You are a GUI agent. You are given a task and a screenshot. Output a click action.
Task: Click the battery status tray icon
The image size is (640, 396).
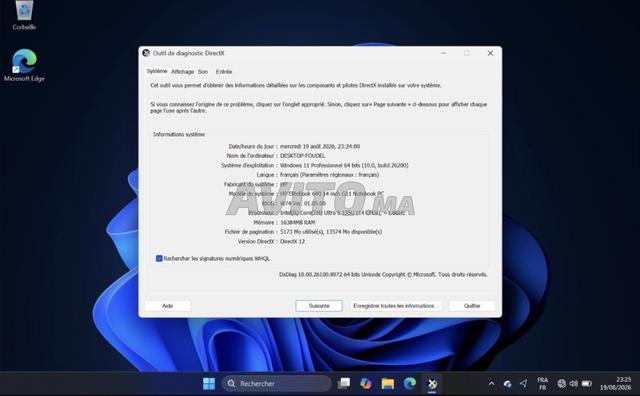pos(587,383)
